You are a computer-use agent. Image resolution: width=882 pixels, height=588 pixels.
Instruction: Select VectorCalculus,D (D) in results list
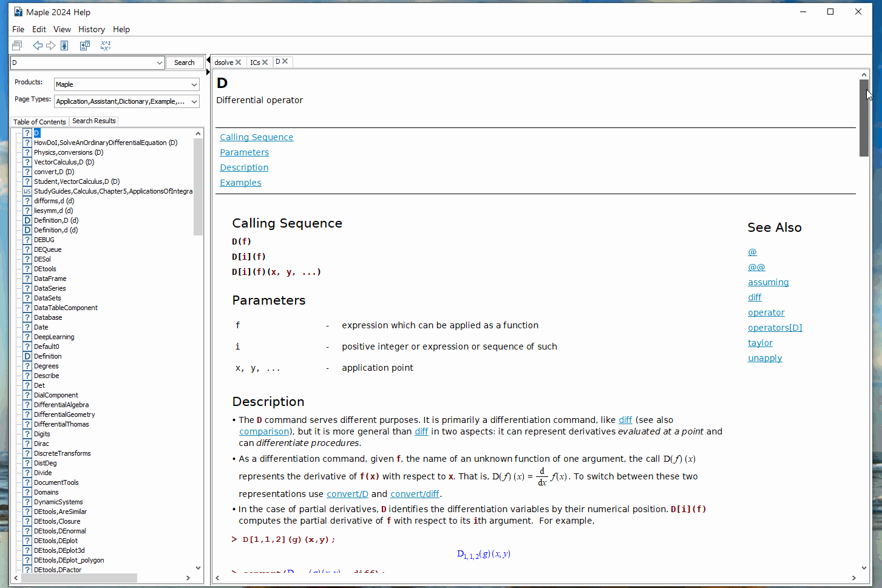(x=64, y=162)
